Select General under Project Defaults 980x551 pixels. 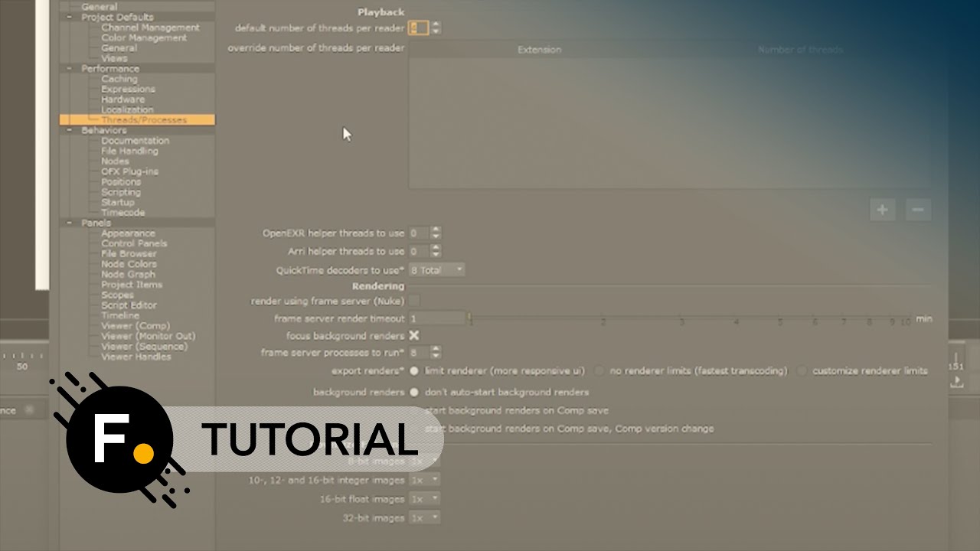pyautogui.click(x=119, y=47)
